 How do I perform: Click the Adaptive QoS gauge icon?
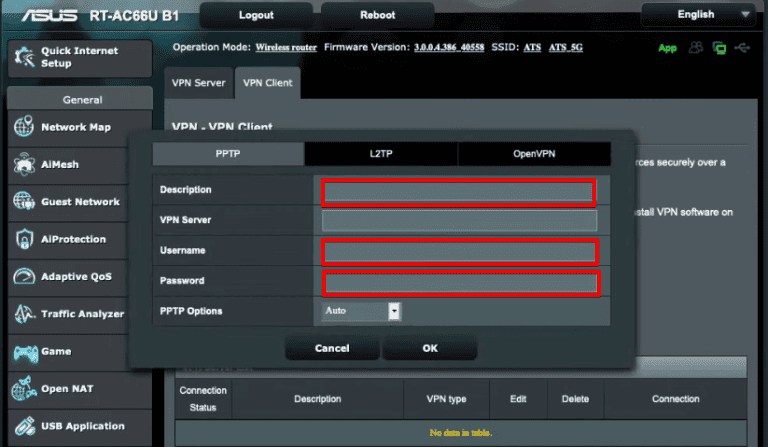click(24, 277)
